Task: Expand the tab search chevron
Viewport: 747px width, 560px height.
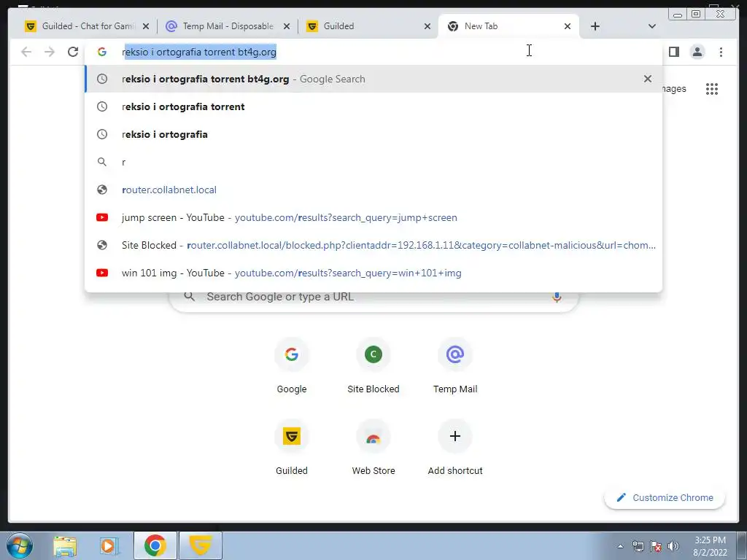Action: [x=652, y=26]
